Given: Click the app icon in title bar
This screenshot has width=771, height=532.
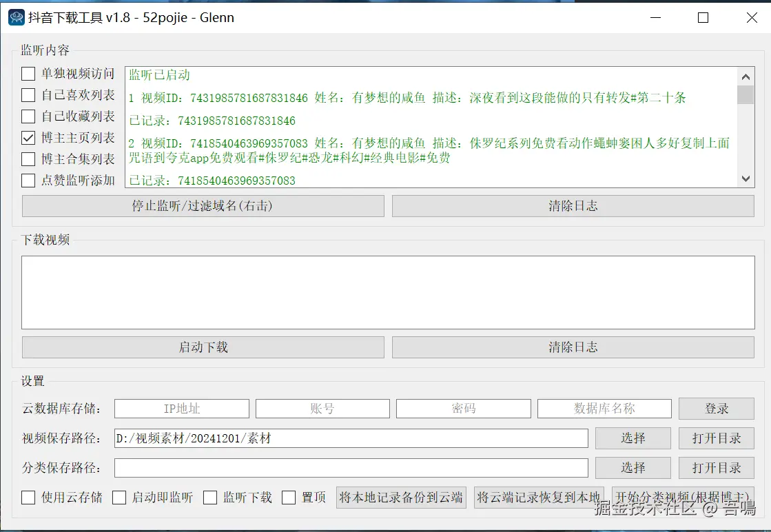Looking at the screenshot, I should (x=17, y=18).
